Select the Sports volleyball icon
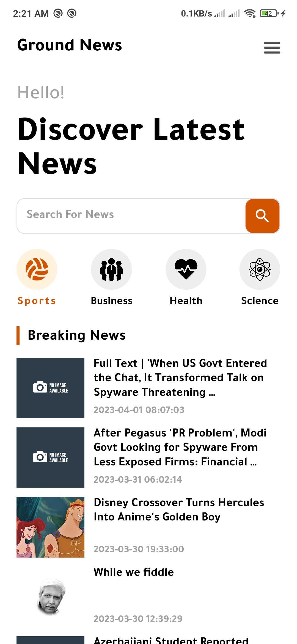 [37, 269]
